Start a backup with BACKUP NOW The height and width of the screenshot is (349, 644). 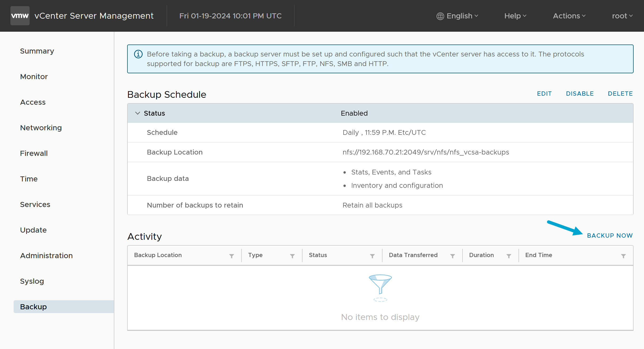tap(610, 235)
